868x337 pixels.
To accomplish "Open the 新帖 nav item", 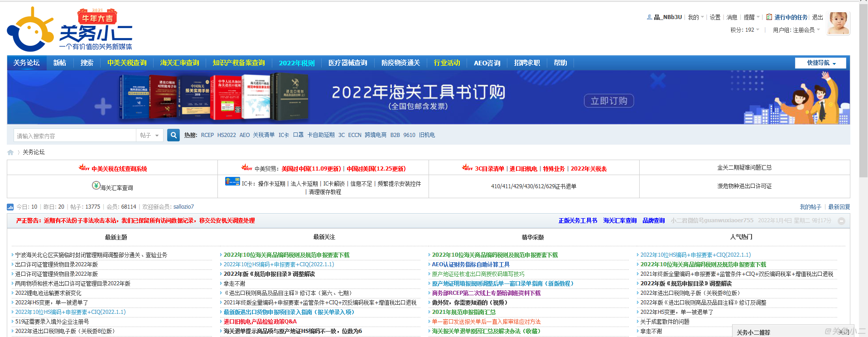I will click(60, 63).
